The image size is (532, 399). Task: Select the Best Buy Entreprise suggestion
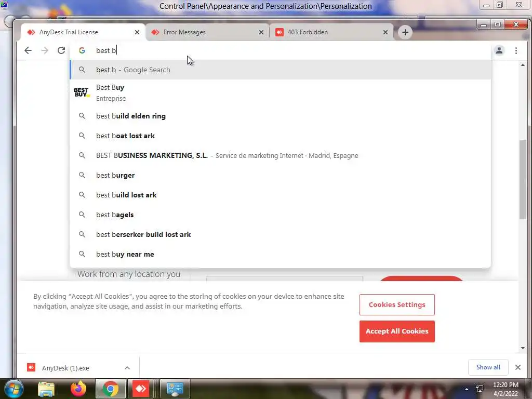point(280,92)
